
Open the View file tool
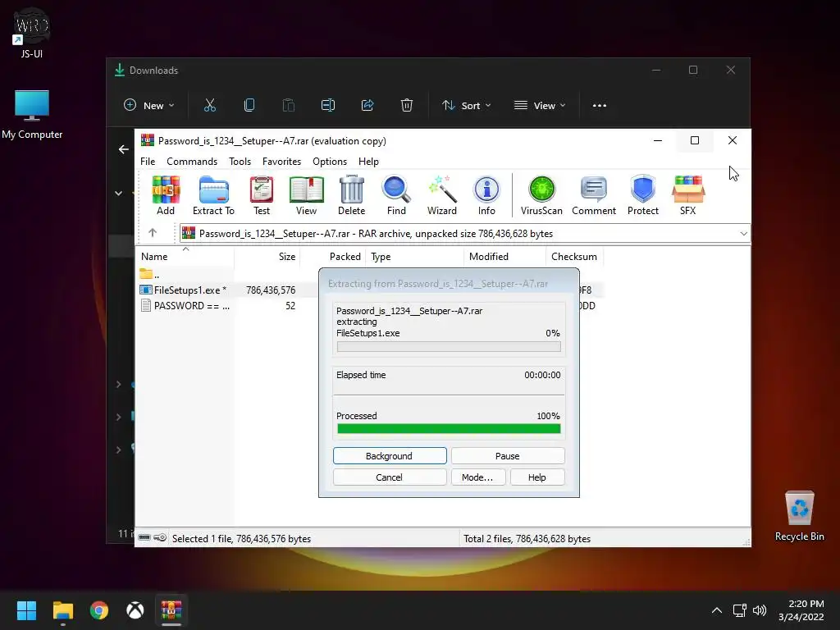click(x=307, y=195)
